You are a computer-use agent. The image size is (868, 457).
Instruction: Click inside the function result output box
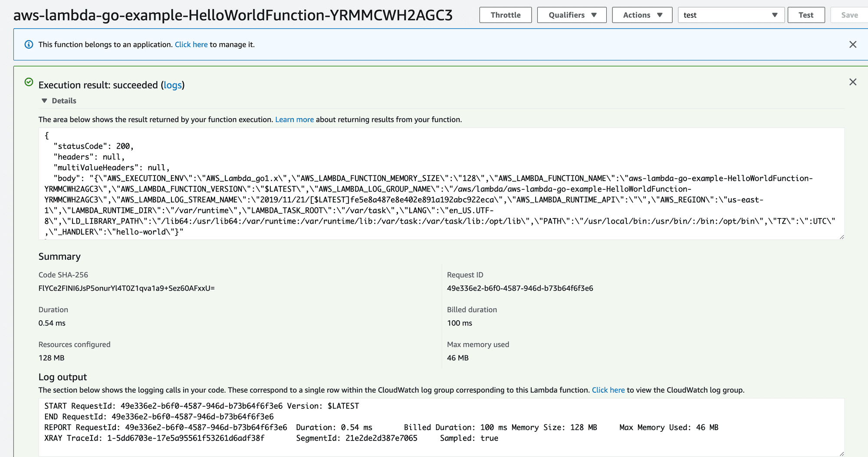tap(441, 183)
